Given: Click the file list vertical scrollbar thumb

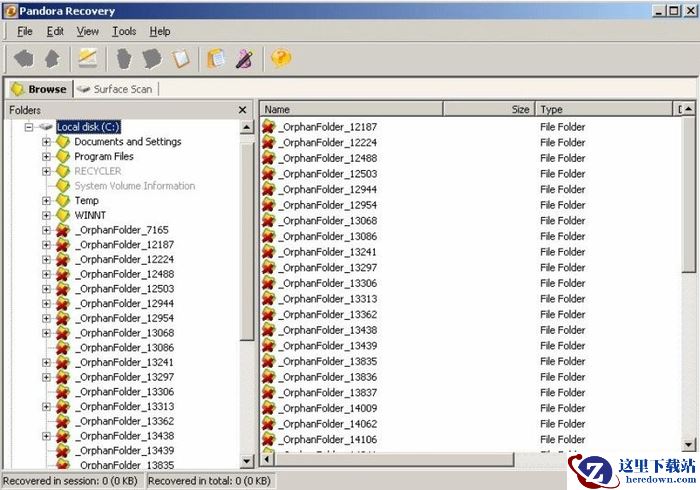Looking at the screenshot, I should (689, 194).
